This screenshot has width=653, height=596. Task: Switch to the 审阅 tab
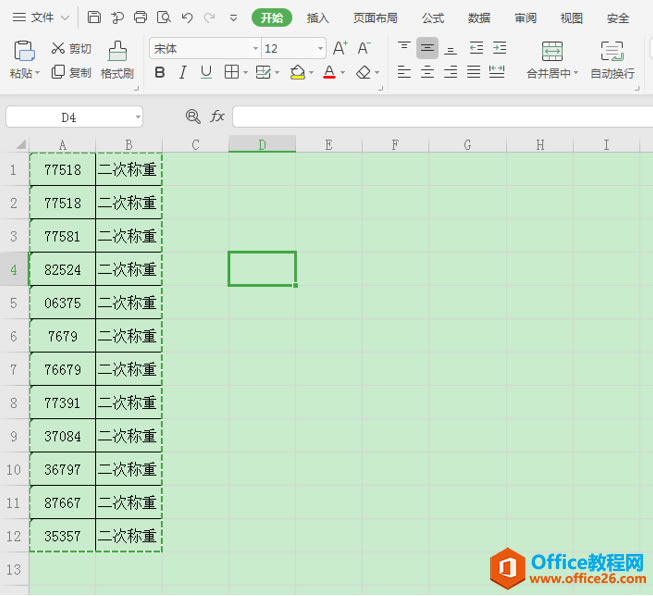click(526, 18)
